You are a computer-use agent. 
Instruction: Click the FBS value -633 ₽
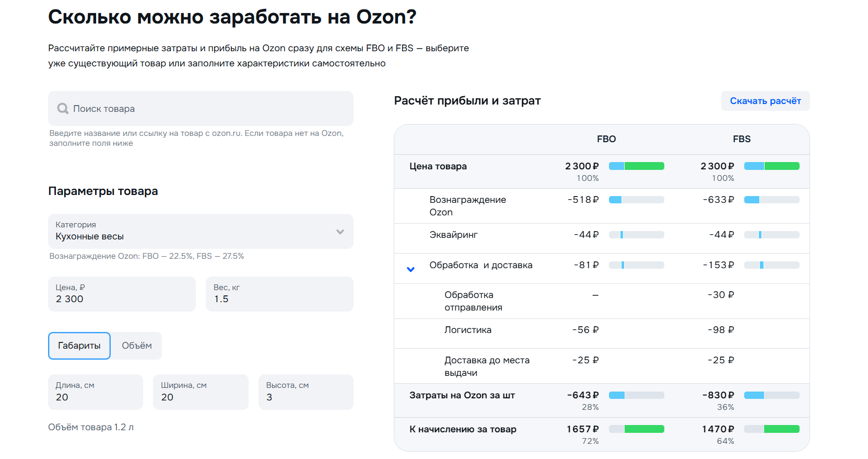[x=719, y=200]
